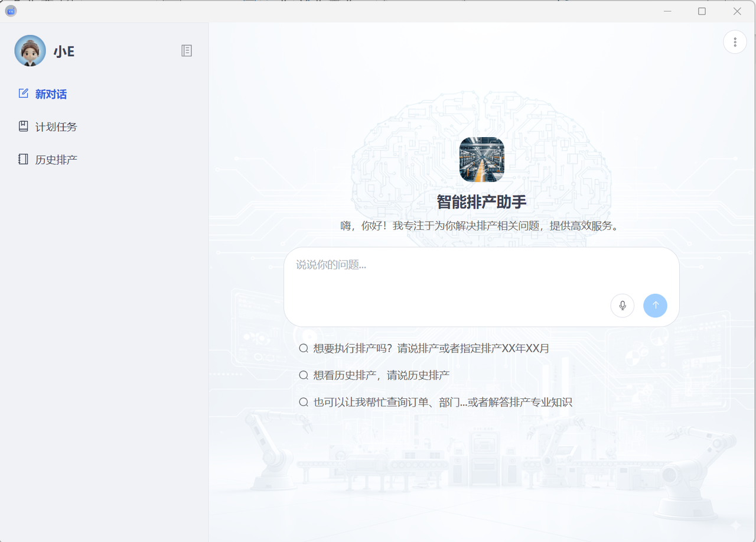
Task: Go to 历史排产 in the sidebar
Action: [56, 160]
